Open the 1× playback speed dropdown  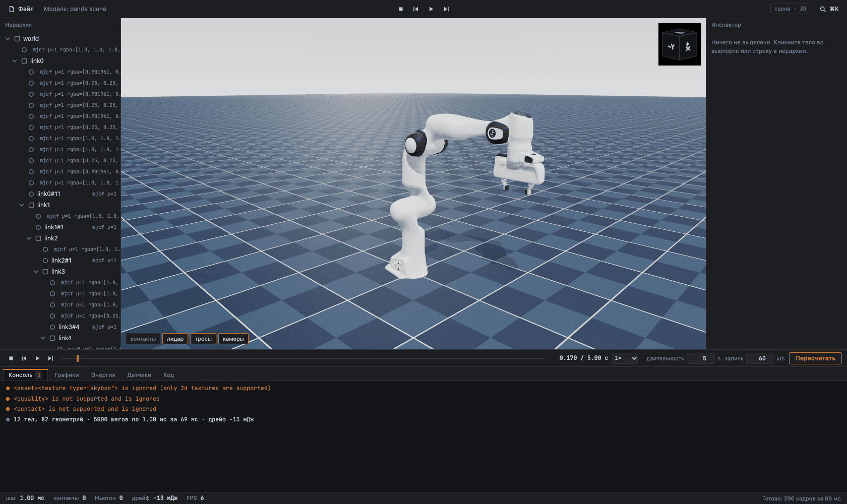(x=625, y=358)
